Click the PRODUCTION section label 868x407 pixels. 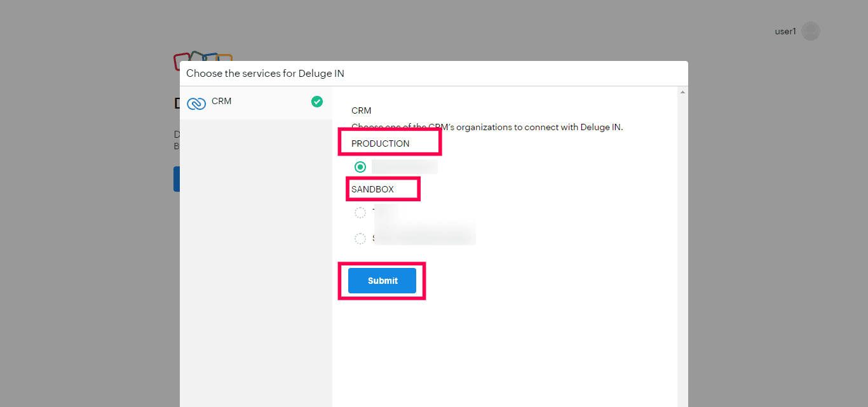pos(380,143)
